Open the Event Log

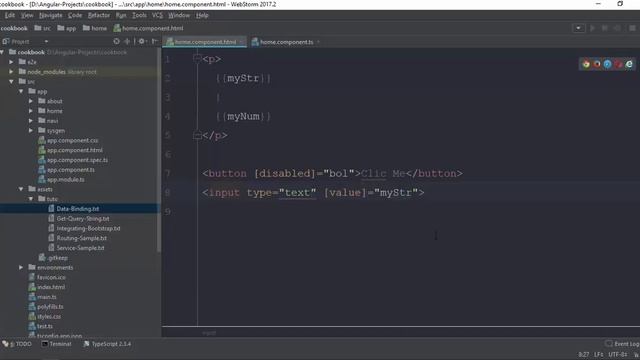(623, 344)
